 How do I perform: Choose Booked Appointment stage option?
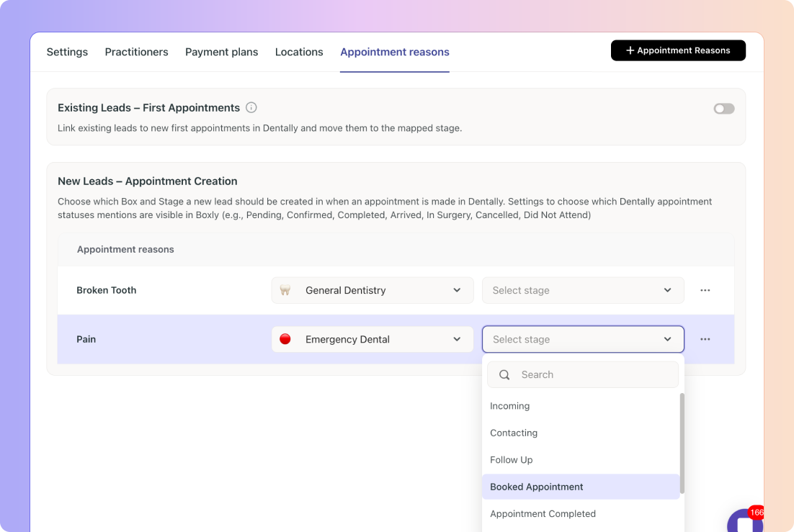coord(537,487)
